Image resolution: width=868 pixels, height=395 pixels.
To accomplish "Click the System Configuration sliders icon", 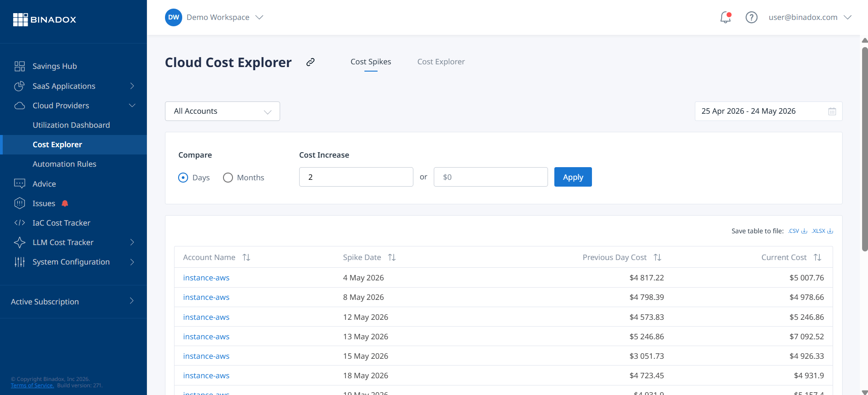I will (19, 262).
